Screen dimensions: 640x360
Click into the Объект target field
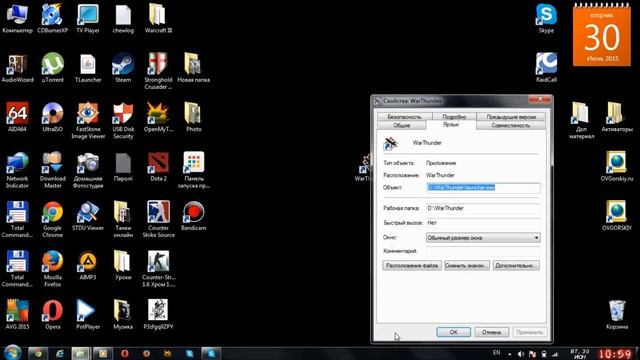pyautogui.click(x=483, y=188)
